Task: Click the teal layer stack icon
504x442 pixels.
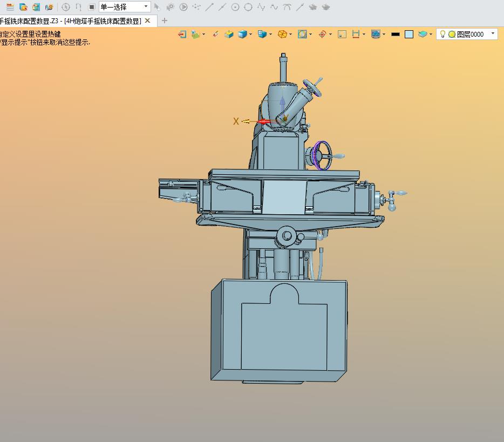Action: click(423, 34)
